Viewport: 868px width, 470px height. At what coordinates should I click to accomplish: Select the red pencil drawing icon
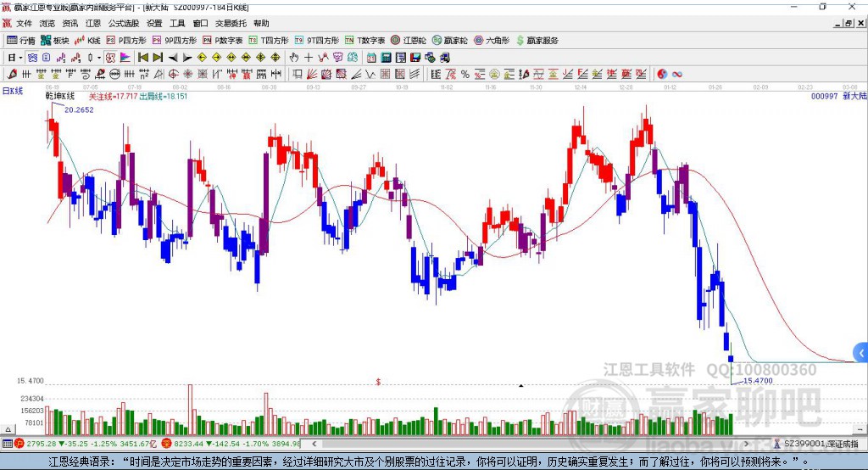12,74
